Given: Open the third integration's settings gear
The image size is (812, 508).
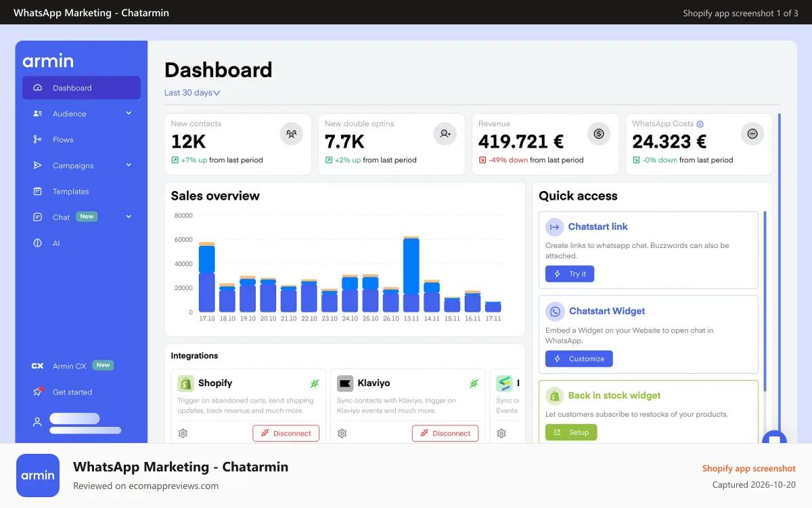Looking at the screenshot, I should [x=501, y=433].
